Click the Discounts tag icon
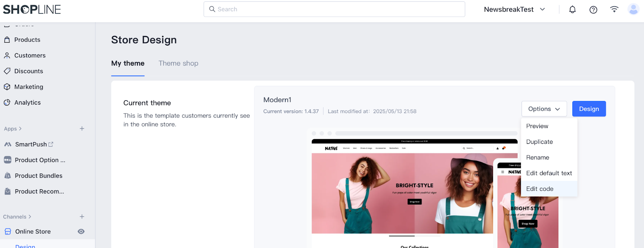Image resolution: width=644 pixels, height=248 pixels. (x=7, y=71)
